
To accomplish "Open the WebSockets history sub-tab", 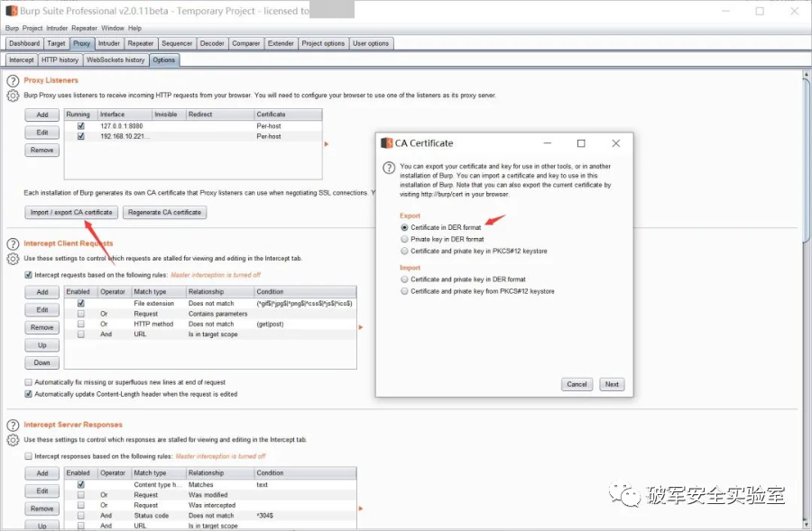I will pos(115,60).
